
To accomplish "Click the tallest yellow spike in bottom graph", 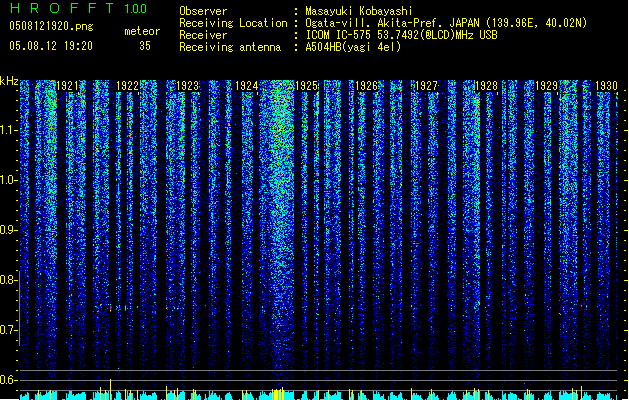I will 111,389.
